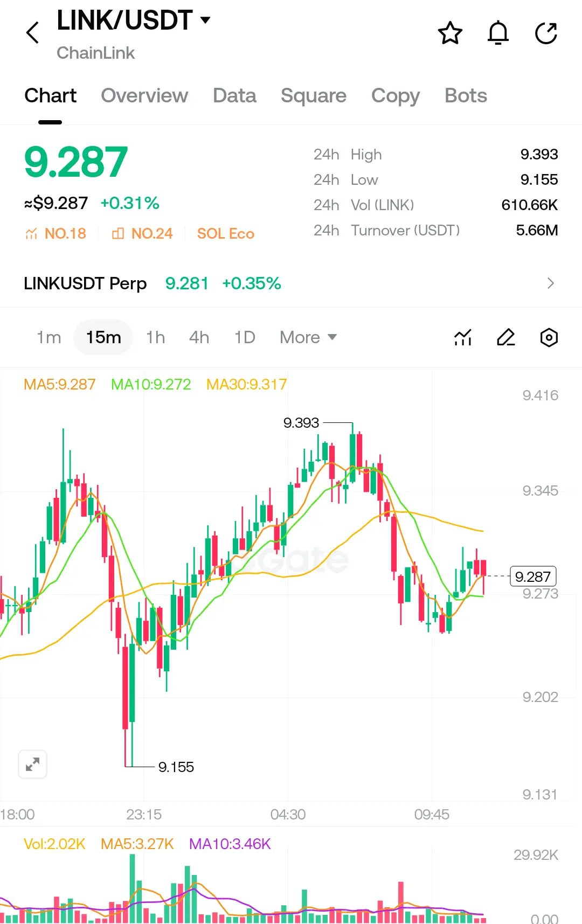
Task: Open the SOL Eco category tag
Action: click(x=225, y=233)
